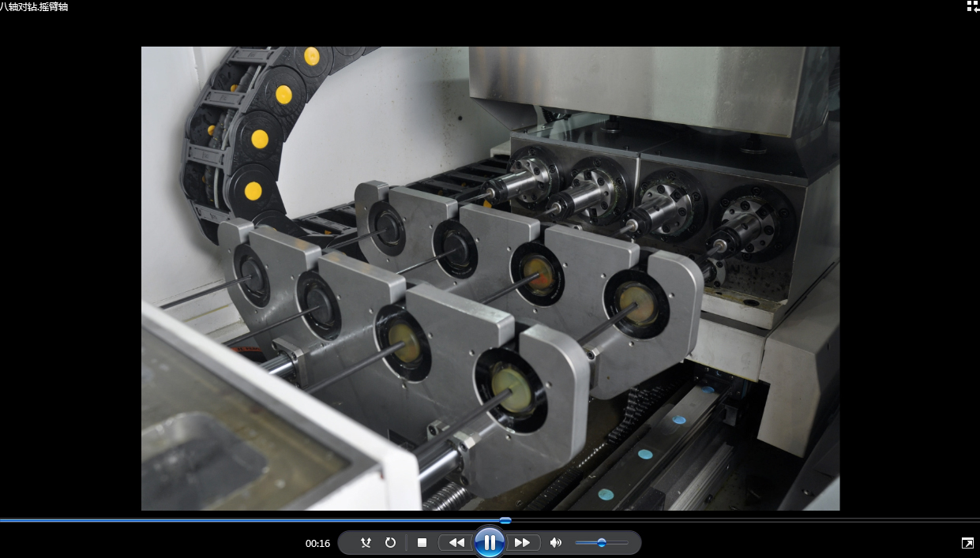Image resolution: width=980 pixels, height=558 pixels.
Task: Seek to the far right end of the timeline
Action: click(978, 520)
